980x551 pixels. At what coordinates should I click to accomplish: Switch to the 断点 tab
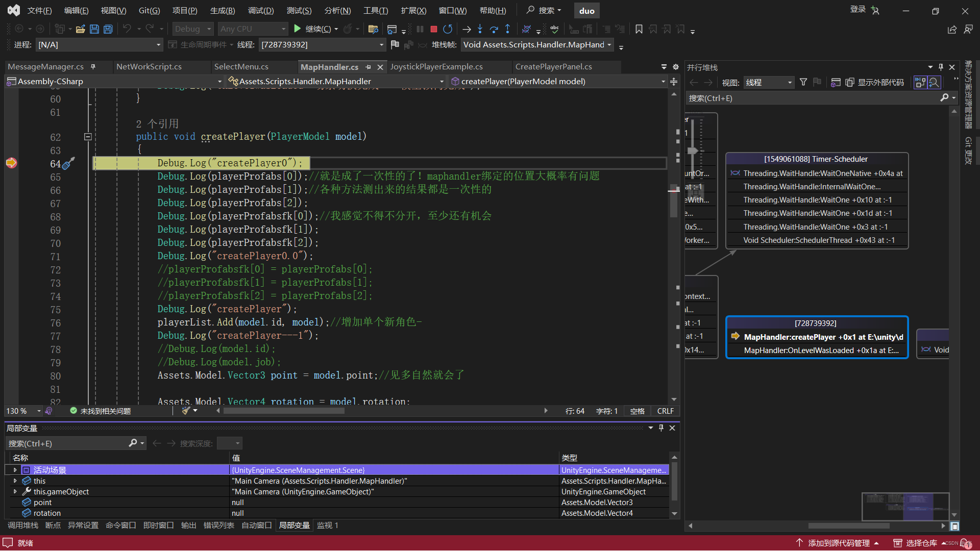53,525
